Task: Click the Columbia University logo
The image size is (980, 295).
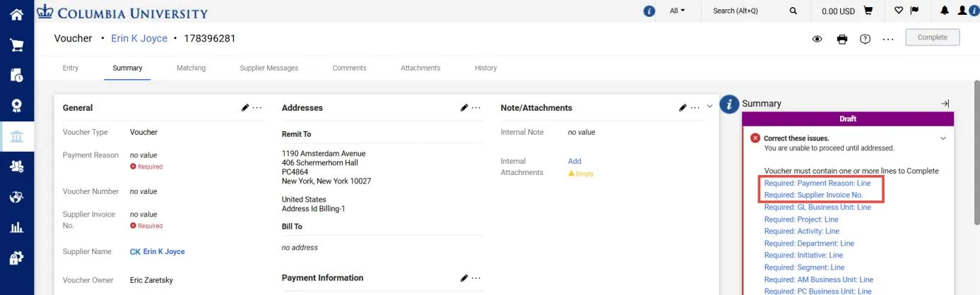Action: coord(122,12)
